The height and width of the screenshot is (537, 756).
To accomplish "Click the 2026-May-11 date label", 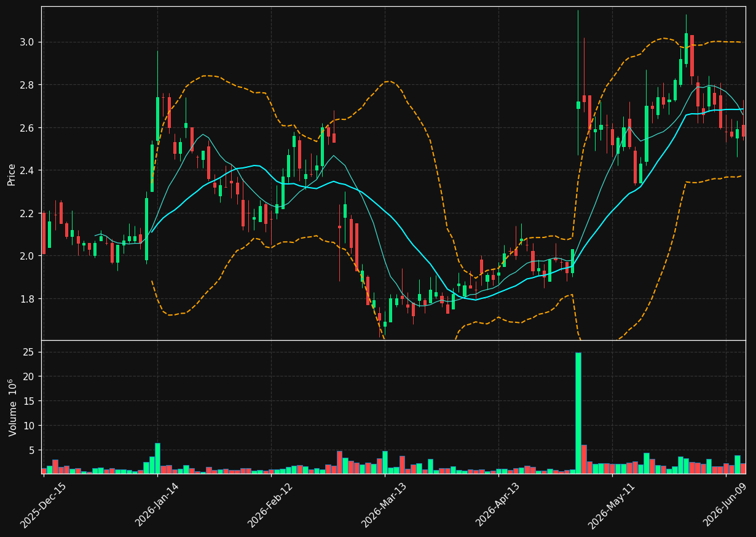I will point(612,505).
